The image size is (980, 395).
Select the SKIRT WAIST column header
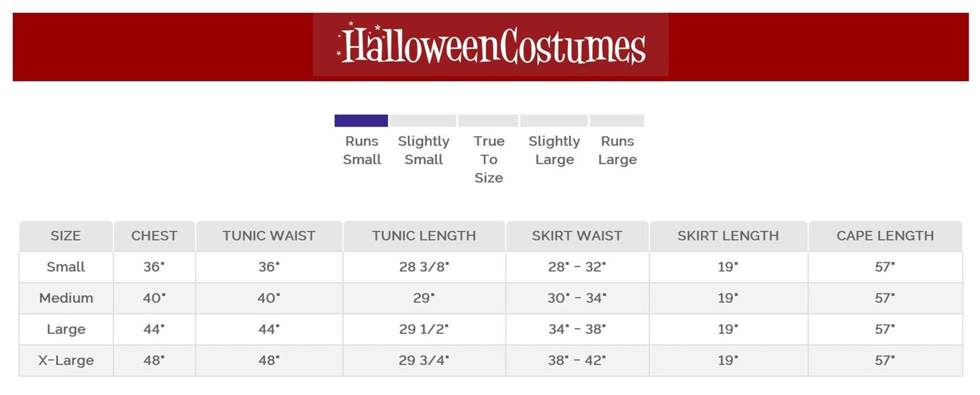coord(577,236)
